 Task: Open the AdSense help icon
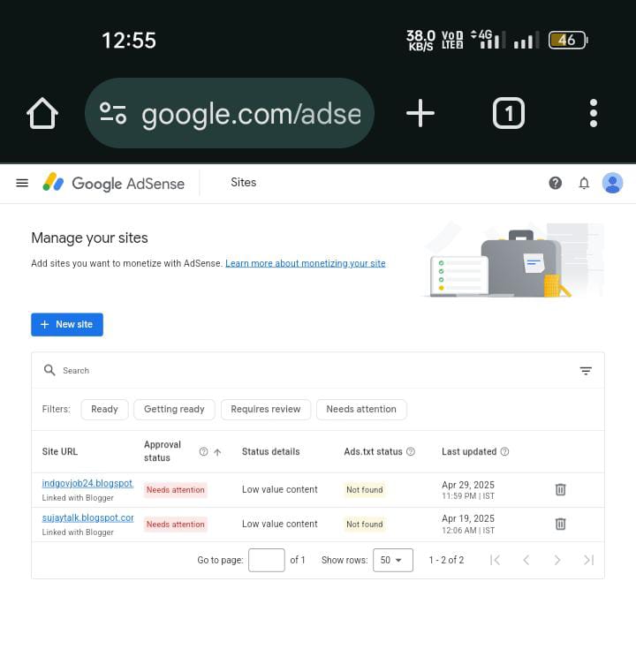[555, 183]
